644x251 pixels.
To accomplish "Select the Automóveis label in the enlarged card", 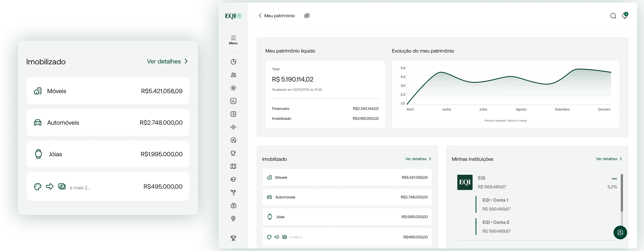I will (x=63, y=123).
